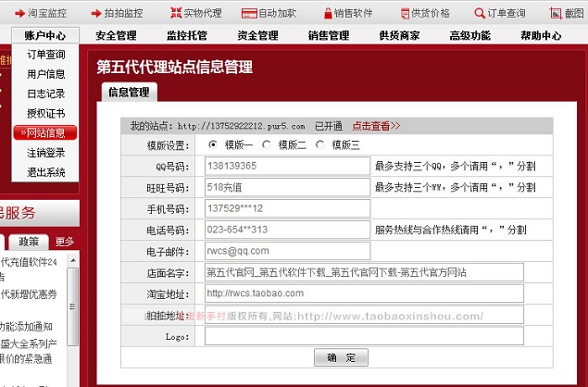The image size is (588, 387).
Task: Click the QQ号码 input field
Action: [x=286, y=167]
